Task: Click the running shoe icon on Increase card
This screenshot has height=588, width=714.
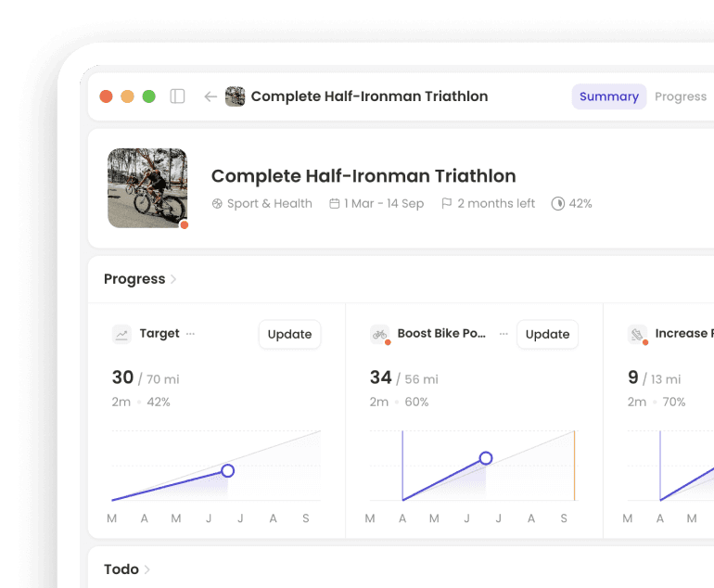Action: click(x=638, y=334)
